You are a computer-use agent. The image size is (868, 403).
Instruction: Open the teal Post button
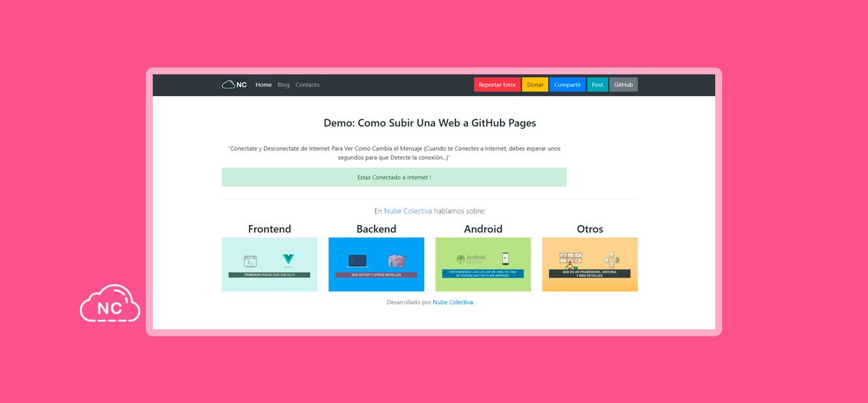click(x=597, y=85)
